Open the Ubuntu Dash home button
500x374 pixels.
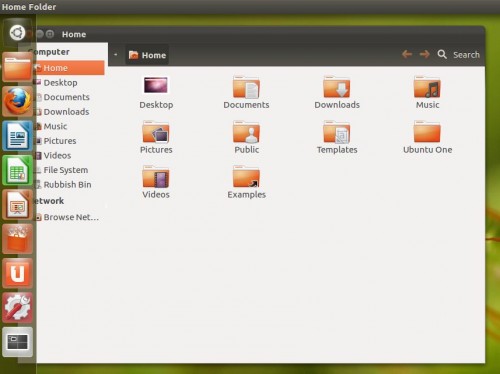point(17,33)
